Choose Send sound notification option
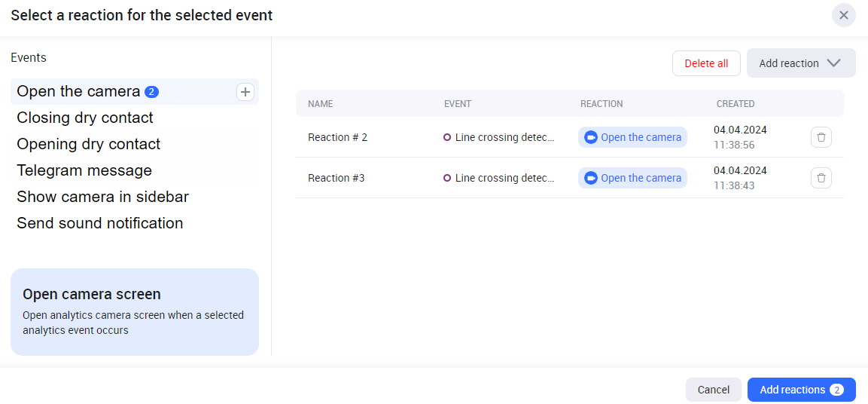 [100, 223]
